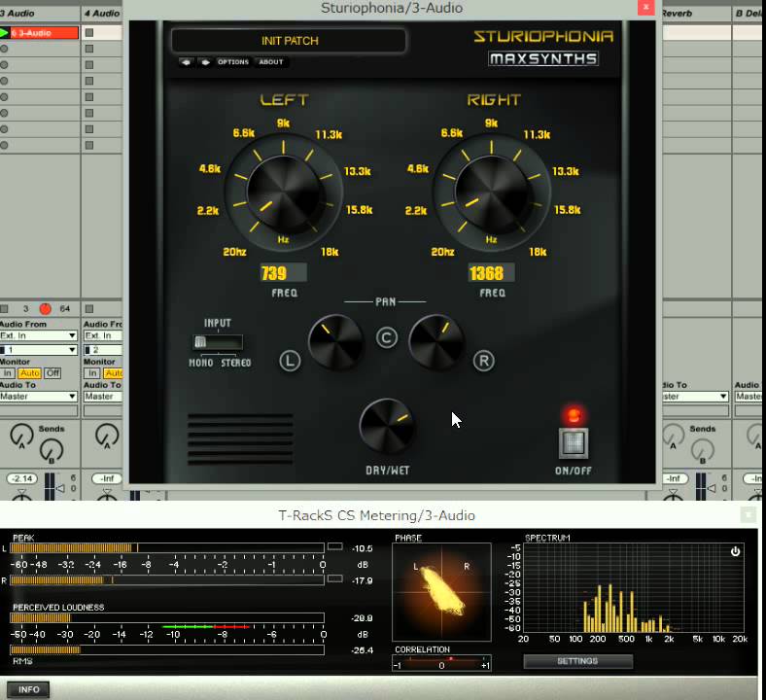Click the Reverb track Send B knob
This screenshot has height=700, width=766.
(703, 450)
